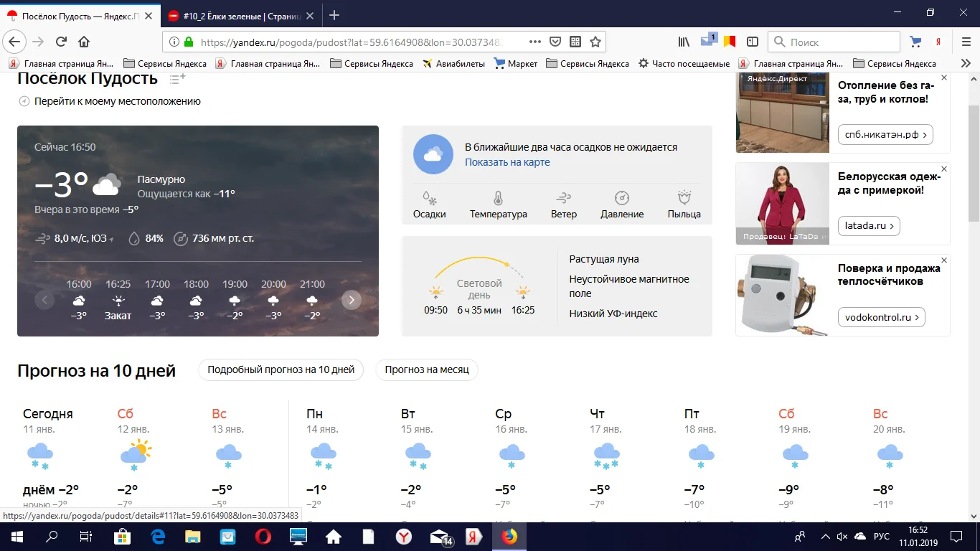Image resolution: width=980 pixels, height=551 pixels.
Task: Open the Маркет bookmark
Action: 516,63
